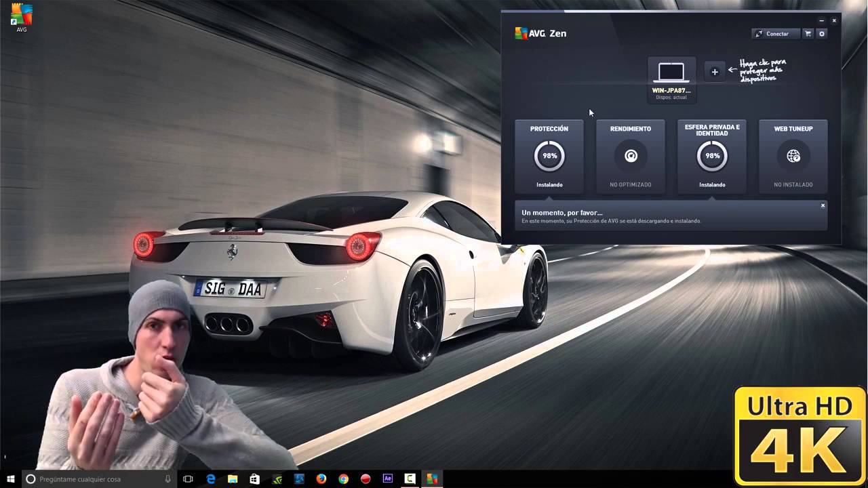Minimize the AVG Zen window
This screenshot has width=868, height=488.
(x=821, y=21)
